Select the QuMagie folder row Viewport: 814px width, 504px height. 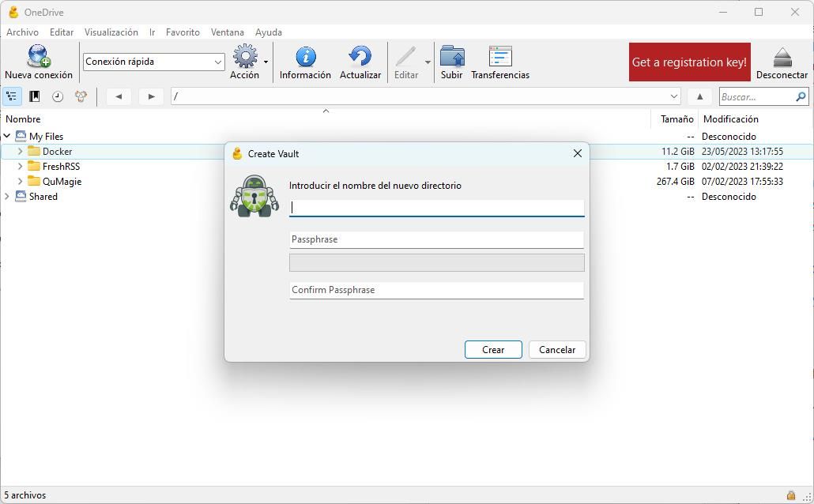pos(407,181)
